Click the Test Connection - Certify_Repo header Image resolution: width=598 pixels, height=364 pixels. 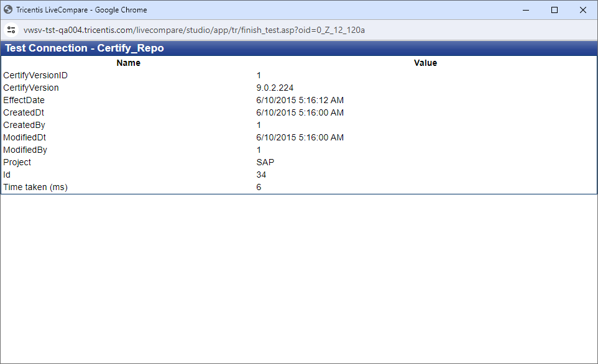[x=85, y=48]
